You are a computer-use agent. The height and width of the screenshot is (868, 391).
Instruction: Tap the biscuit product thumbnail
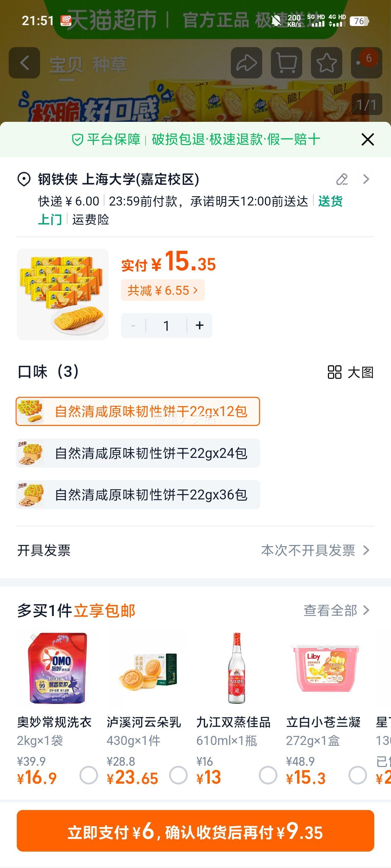(63, 294)
